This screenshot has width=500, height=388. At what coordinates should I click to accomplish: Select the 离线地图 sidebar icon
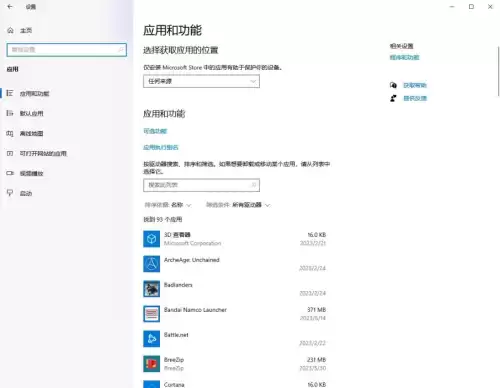coord(10,133)
